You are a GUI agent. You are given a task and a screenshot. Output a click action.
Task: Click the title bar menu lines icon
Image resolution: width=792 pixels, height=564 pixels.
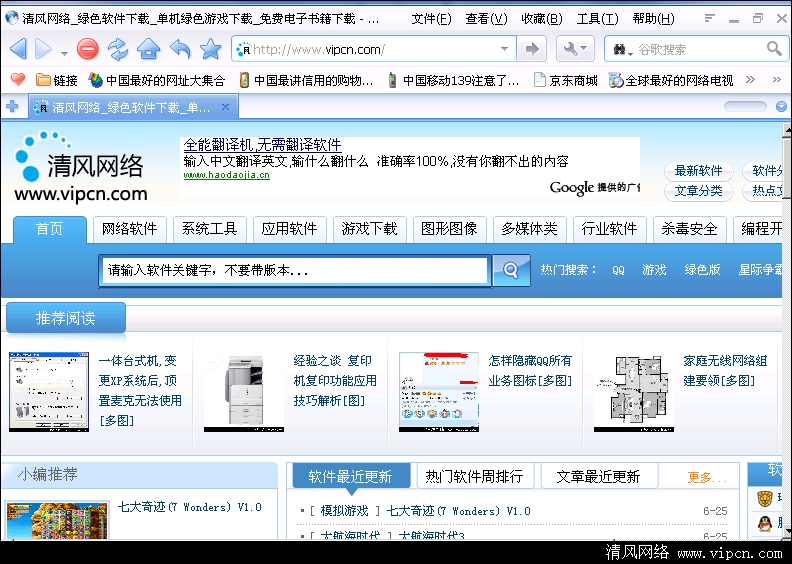tap(710, 18)
